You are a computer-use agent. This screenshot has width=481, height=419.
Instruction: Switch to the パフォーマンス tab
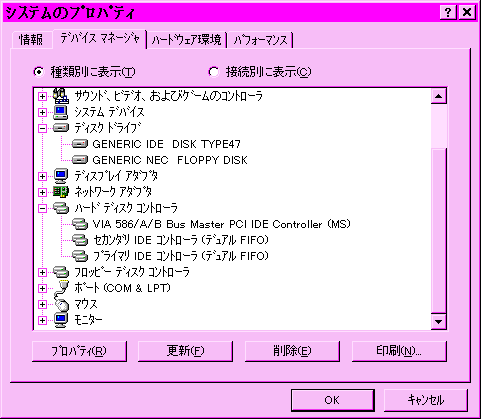(260, 40)
